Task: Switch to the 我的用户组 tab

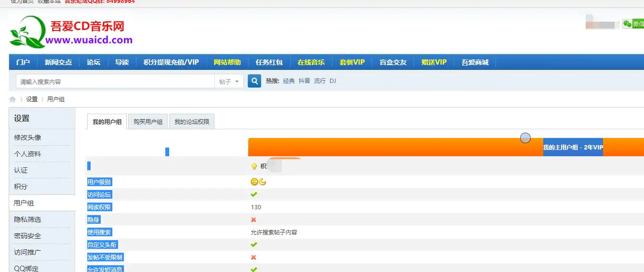Action: 107,122
